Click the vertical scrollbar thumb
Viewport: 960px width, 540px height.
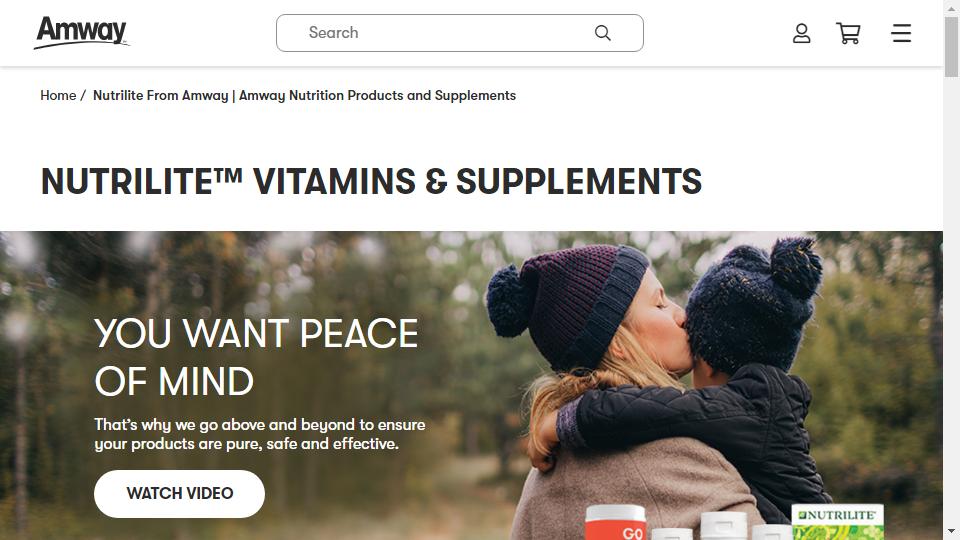point(951,47)
